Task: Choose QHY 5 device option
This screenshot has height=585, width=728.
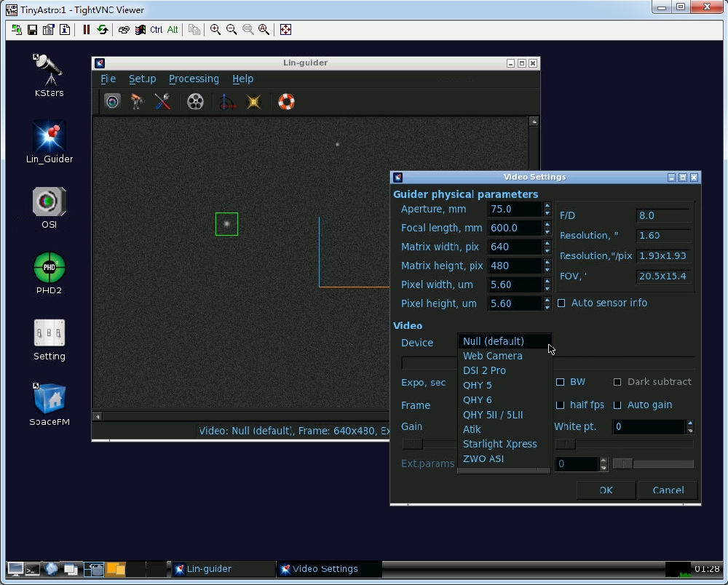Action: pyautogui.click(x=505, y=386)
